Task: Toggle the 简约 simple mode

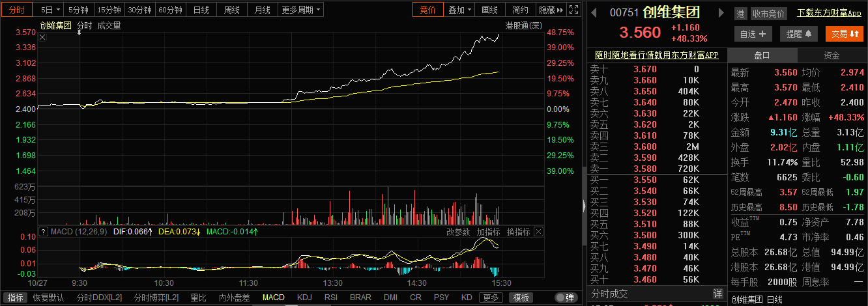Action: (521, 10)
